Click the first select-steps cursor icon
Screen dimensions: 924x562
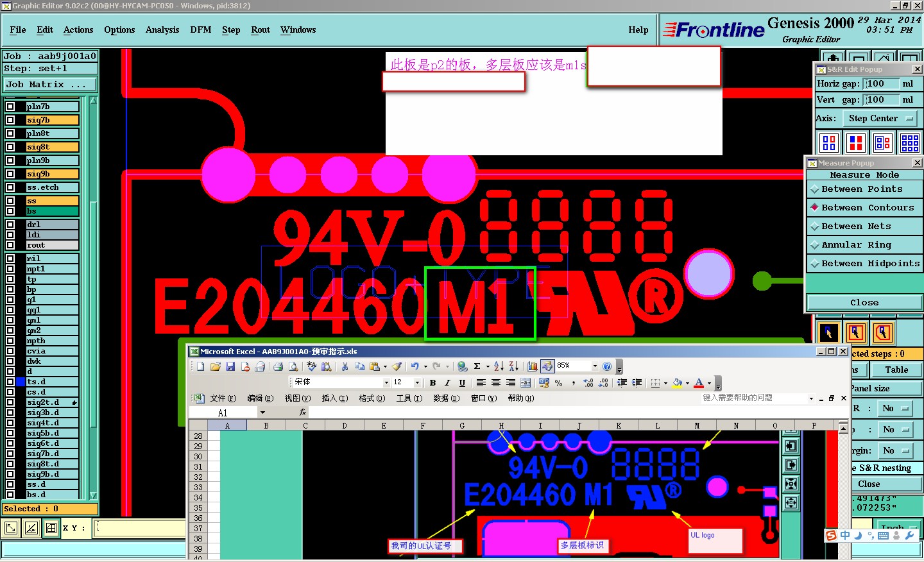[828, 333]
